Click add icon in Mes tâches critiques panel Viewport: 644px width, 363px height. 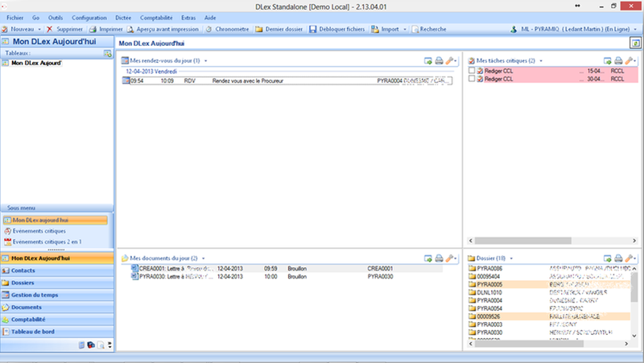608,60
